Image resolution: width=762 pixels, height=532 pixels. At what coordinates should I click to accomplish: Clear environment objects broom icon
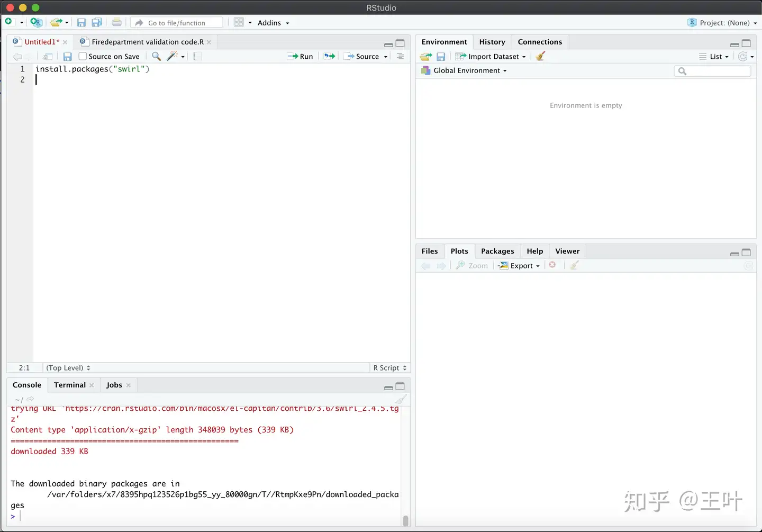tap(540, 56)
